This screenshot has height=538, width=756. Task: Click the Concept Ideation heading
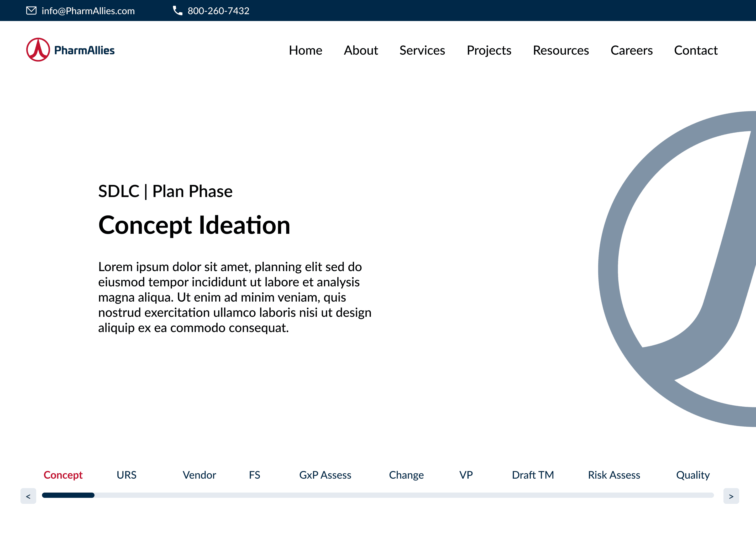(194, 225)
